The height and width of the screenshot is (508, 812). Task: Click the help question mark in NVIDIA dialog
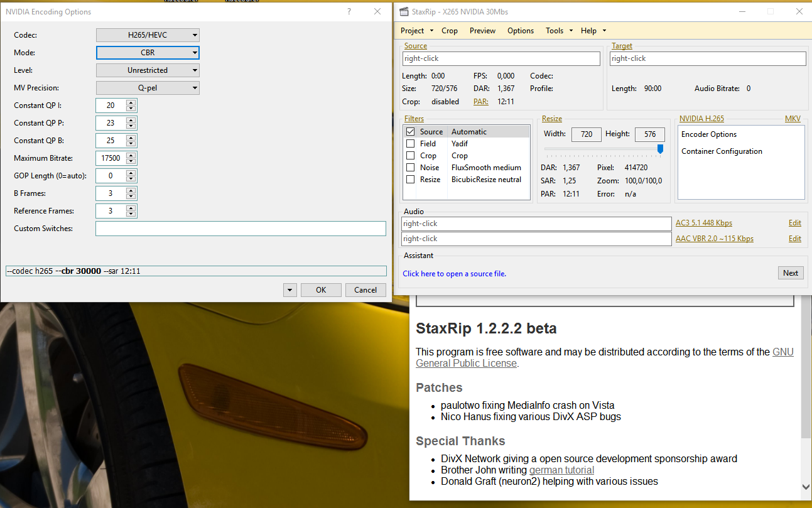coord(349,12)
